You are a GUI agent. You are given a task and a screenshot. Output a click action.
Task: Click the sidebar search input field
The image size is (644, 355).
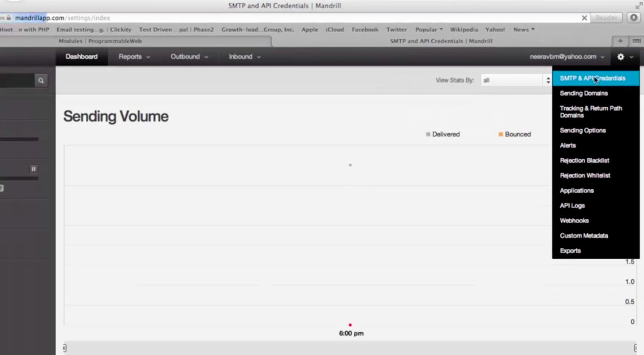(x=17, y=81)
